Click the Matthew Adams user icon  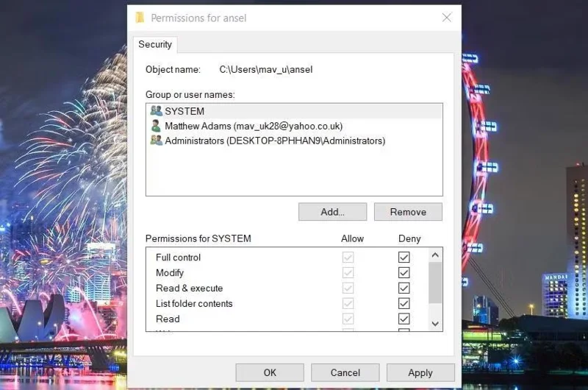click(x=156, y=125)
